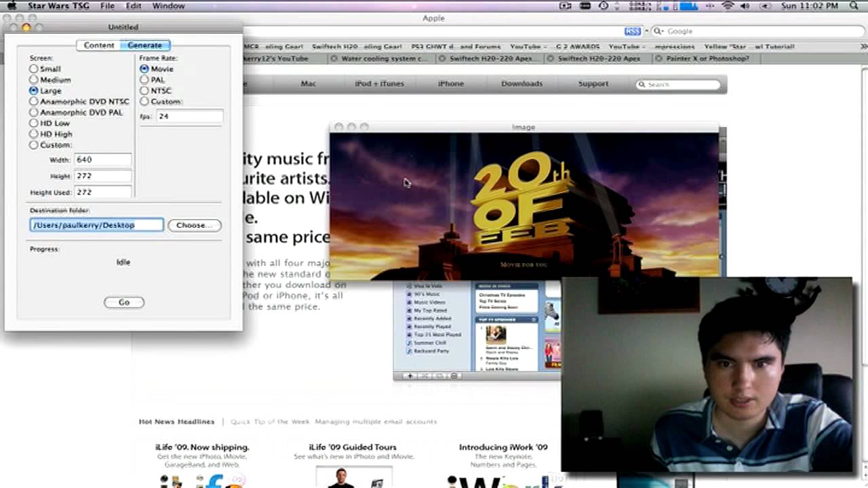Open iLife '09 Guided Tours promo
The height and width of the screenshot is (488, 868).
pyautogui.click(x=353, y=447)
